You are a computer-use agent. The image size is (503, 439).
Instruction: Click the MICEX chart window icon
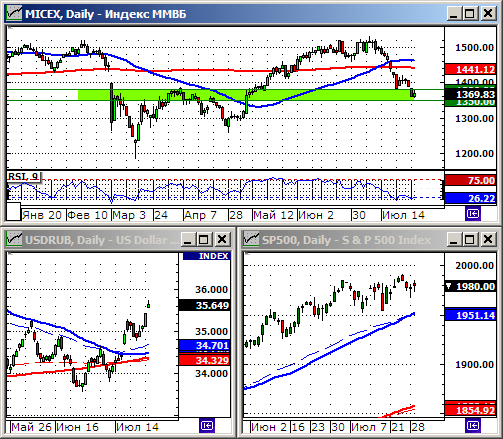coord(14,14)
